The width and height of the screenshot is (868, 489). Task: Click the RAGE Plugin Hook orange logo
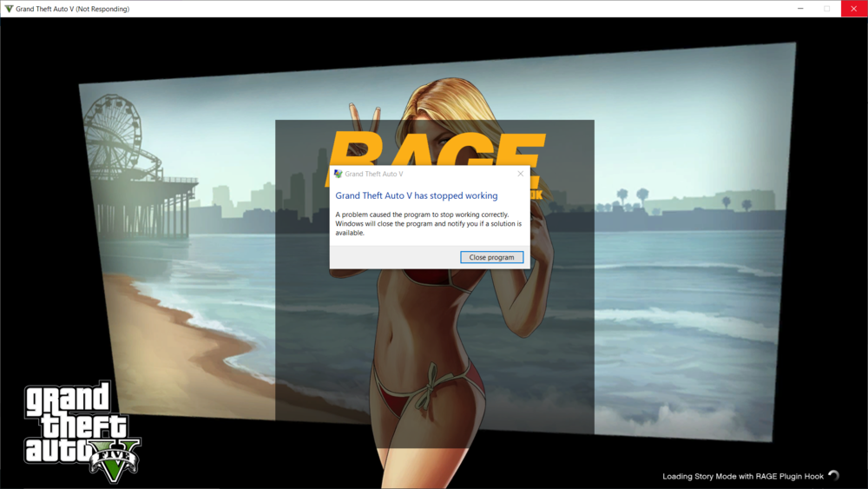point(436,164)
